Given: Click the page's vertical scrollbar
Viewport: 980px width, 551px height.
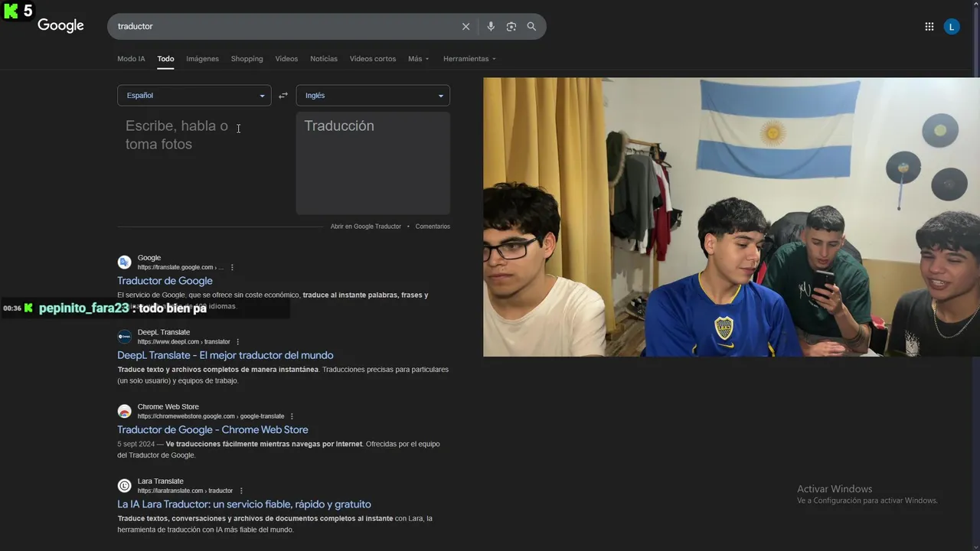Looking at the screenshot, I should click(976, 275).
